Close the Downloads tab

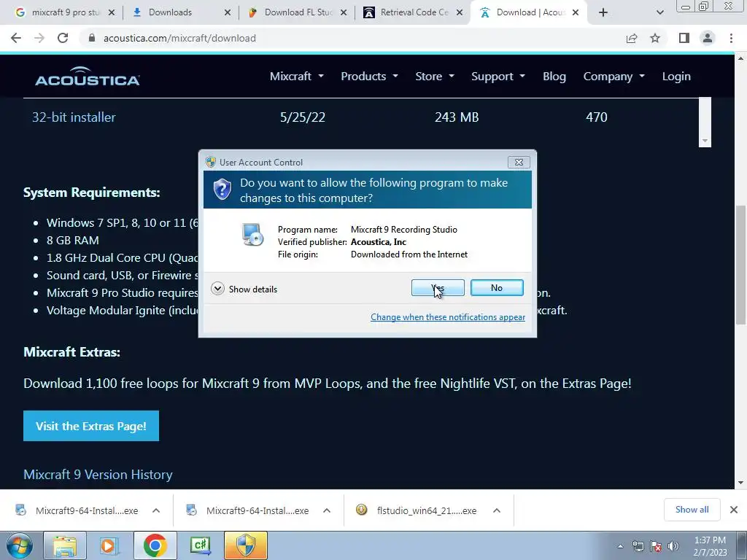(x=228, y=13)
